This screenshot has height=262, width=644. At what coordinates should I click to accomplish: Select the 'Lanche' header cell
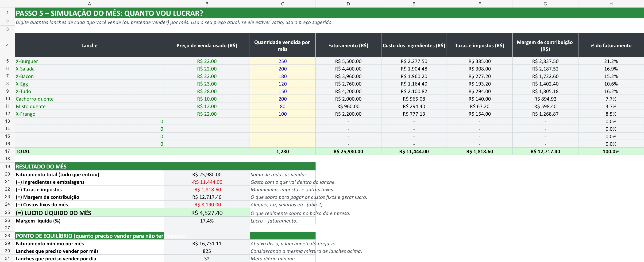pos(89,45)
